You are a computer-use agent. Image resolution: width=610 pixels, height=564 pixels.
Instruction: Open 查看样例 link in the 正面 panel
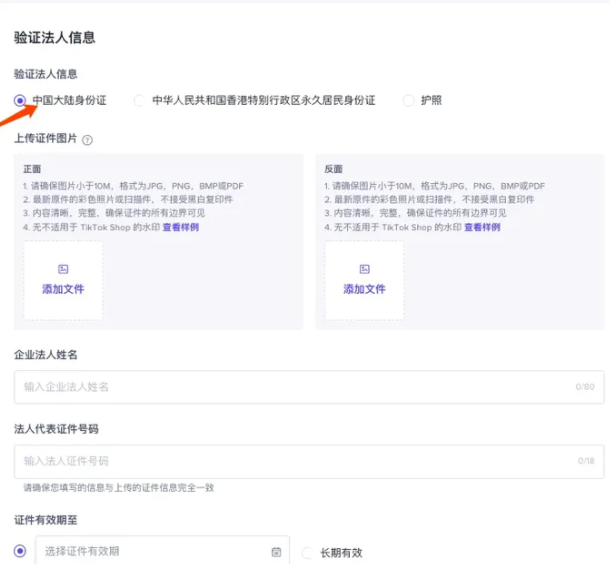click(x=181, y=228)
